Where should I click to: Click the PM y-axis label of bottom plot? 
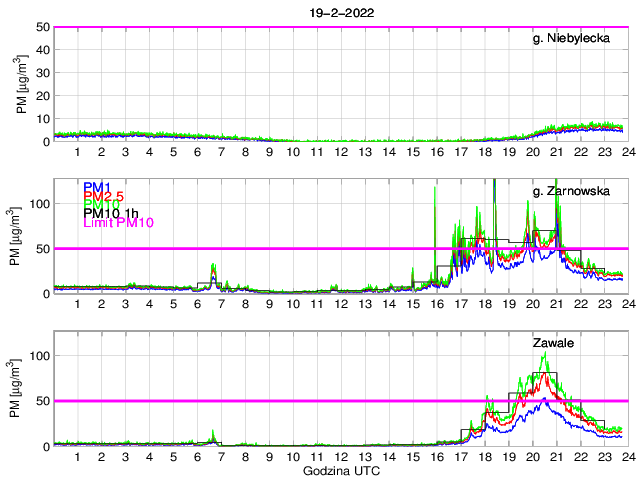(x=22, y=388)
